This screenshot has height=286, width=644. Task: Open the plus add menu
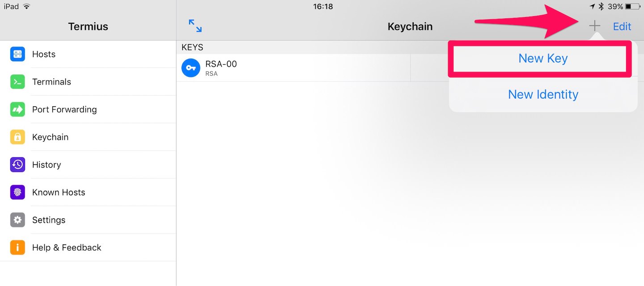(x=594, y=26)
